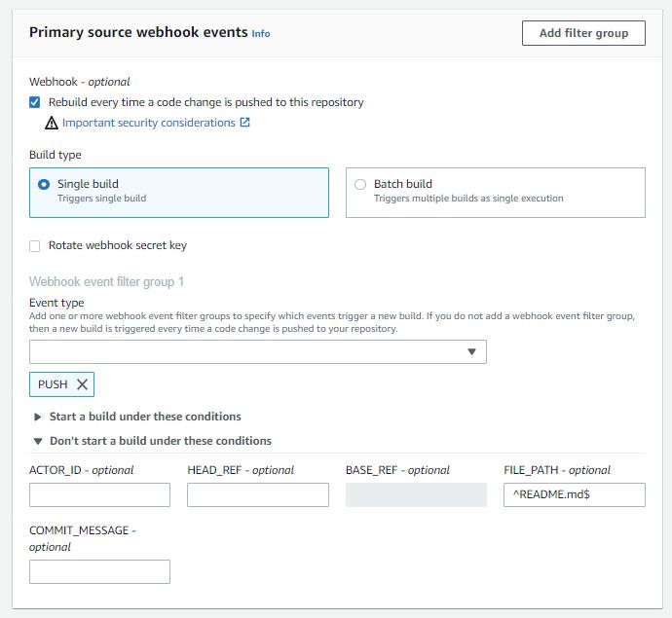The image size is (672, 618).
Task: Click the external link icon
Action: pos(245,123)
